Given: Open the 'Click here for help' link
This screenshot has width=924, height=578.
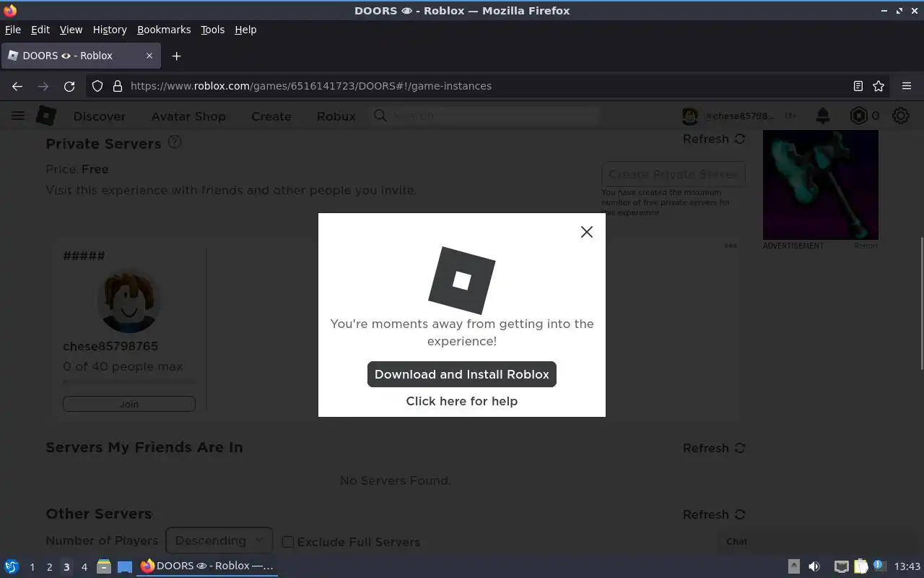Looking at the screenshot, I should tap(462, 401).
